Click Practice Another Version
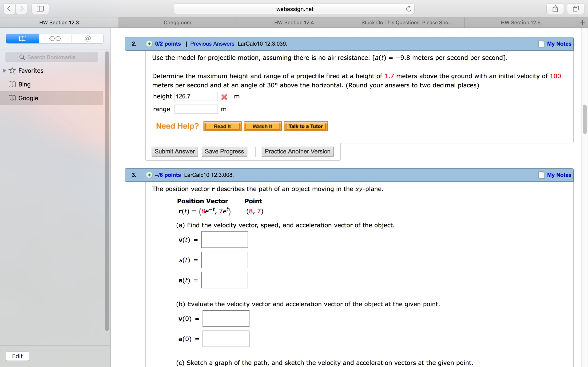Screen dimensions: 588x367 coord(297,151)
